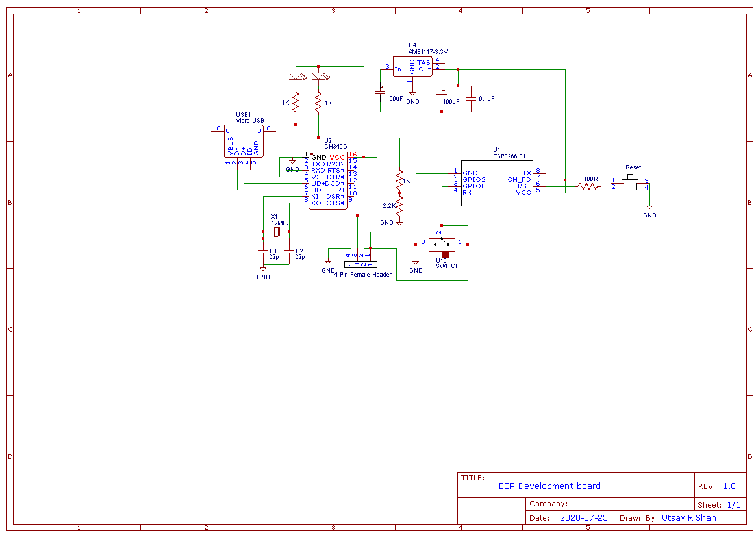Viewport: 756px width, 533px height.
Task: Click the 100R resistor near Reset
Action: click(x=587, y=187)
